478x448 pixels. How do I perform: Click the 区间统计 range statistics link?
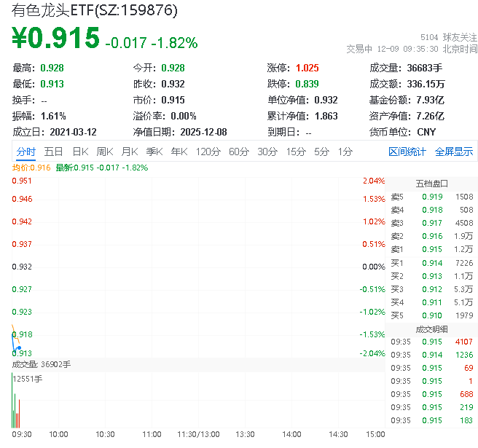pos(407,152)
